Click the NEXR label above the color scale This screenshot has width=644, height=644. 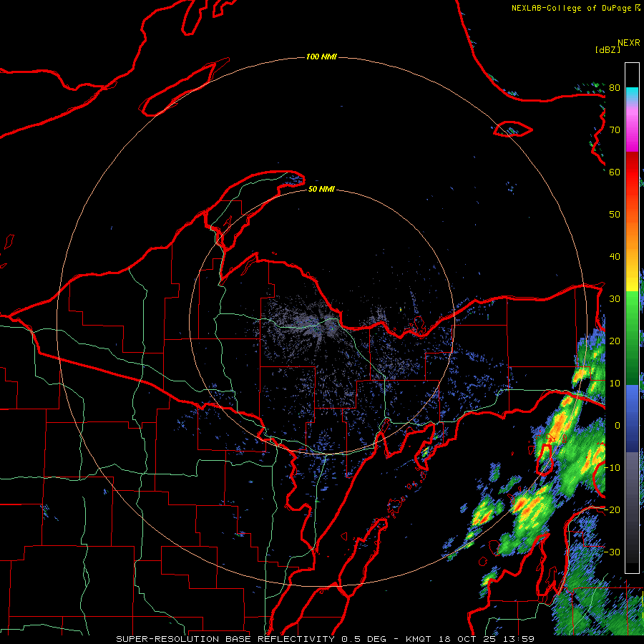click(628, 43)
